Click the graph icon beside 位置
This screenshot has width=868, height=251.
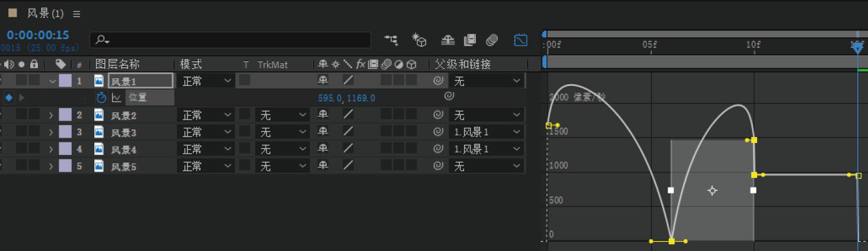coord(116,97)
